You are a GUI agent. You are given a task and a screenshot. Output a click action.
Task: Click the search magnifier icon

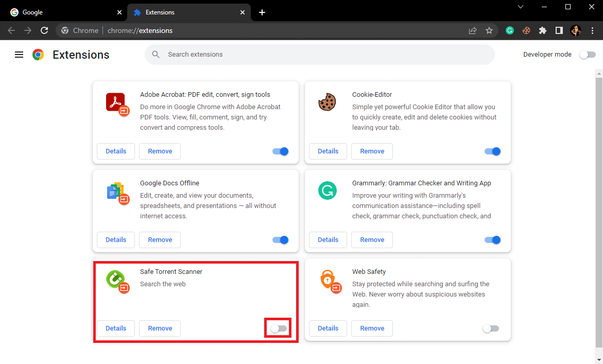[156, 55]
